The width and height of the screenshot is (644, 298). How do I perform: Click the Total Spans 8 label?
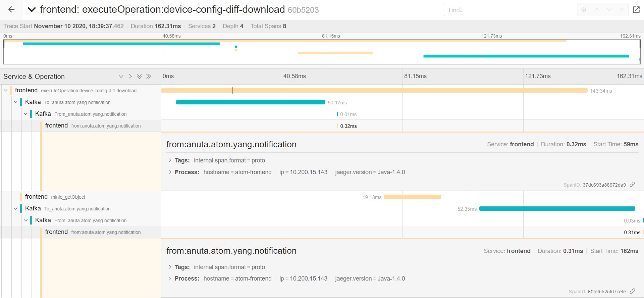[268, 26]
